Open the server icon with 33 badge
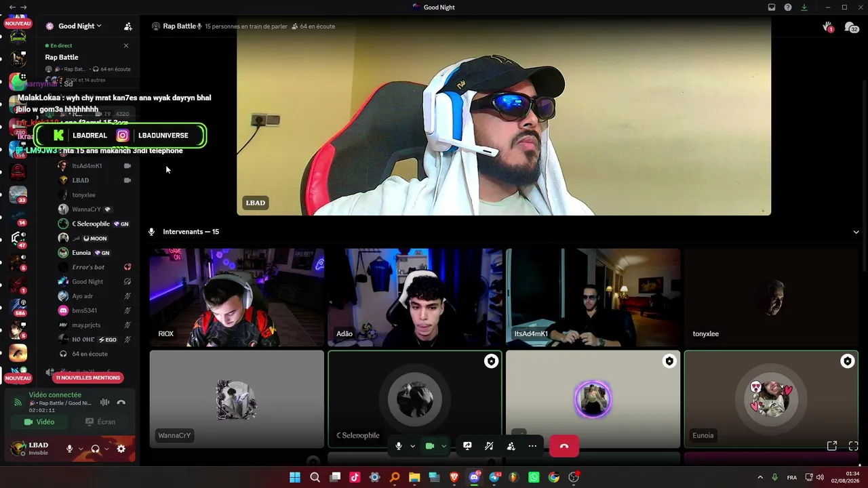 [18, 195]
